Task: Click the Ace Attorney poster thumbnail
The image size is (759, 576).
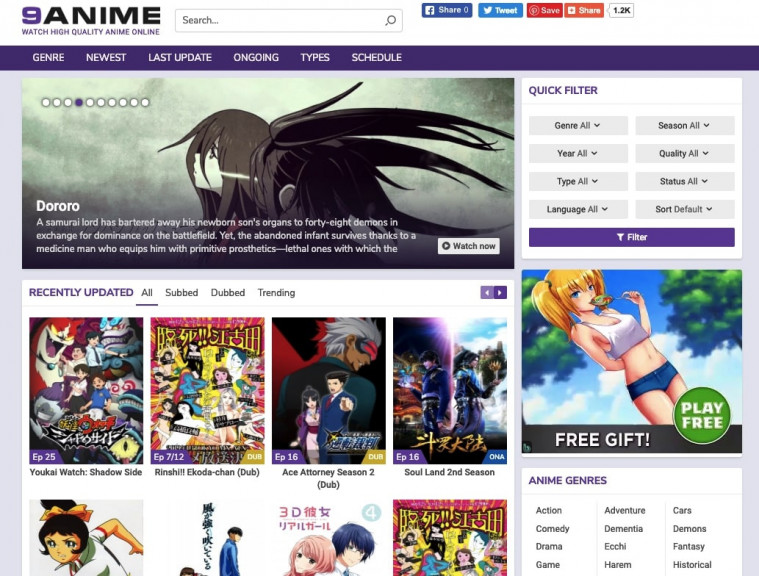Action: point(329,391)
